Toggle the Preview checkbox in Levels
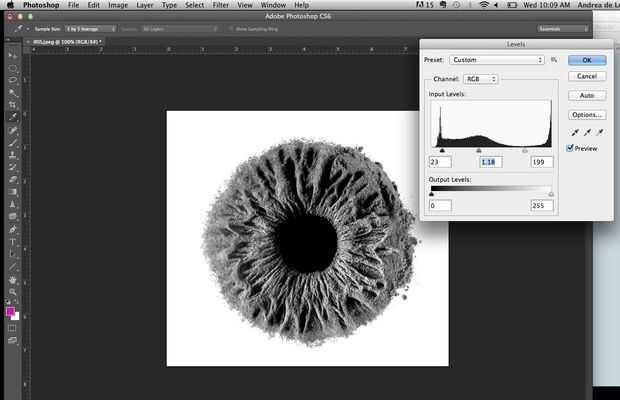 pyautogui.click(x=571, y=148)
